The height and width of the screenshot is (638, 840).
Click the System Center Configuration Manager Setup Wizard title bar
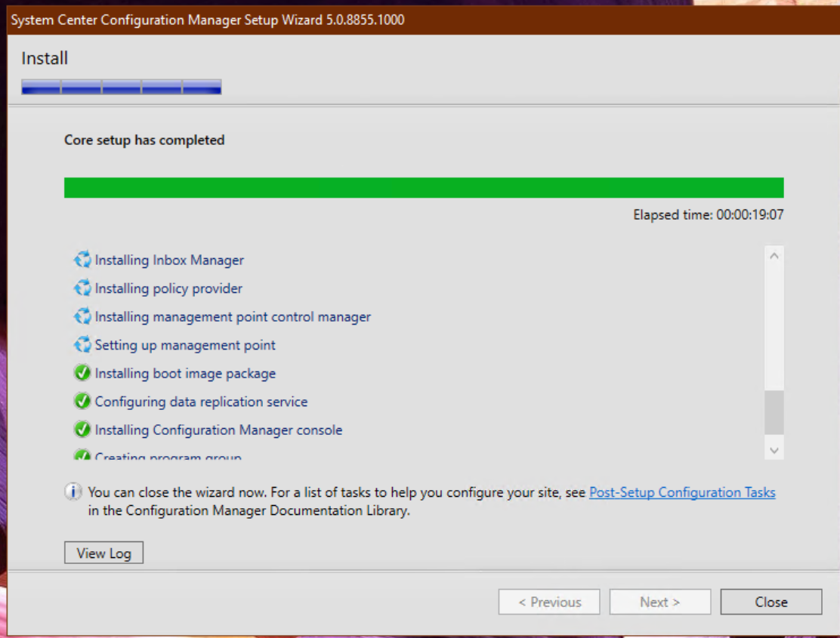(x=423, y=20)
